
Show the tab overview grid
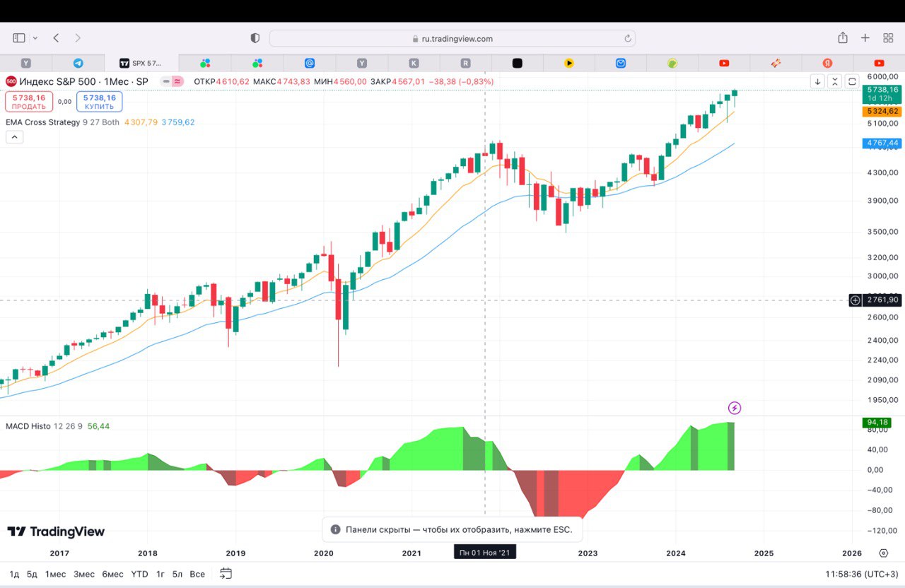tap(888, 38)
